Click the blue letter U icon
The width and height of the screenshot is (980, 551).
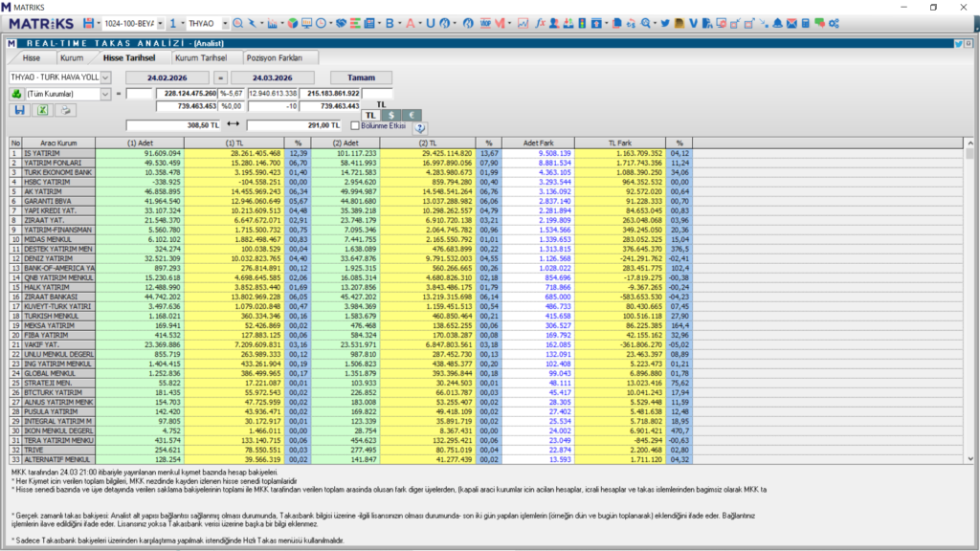[x=430, y=23]
